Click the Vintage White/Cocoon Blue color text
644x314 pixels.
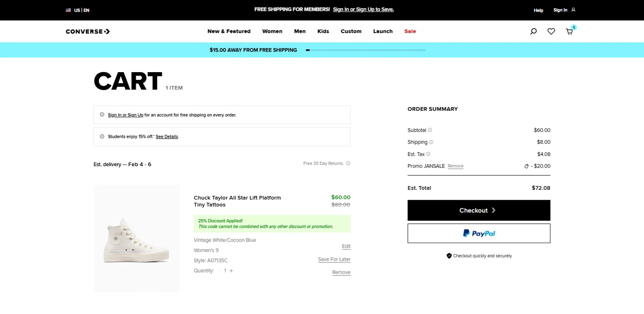click(225, 240)
